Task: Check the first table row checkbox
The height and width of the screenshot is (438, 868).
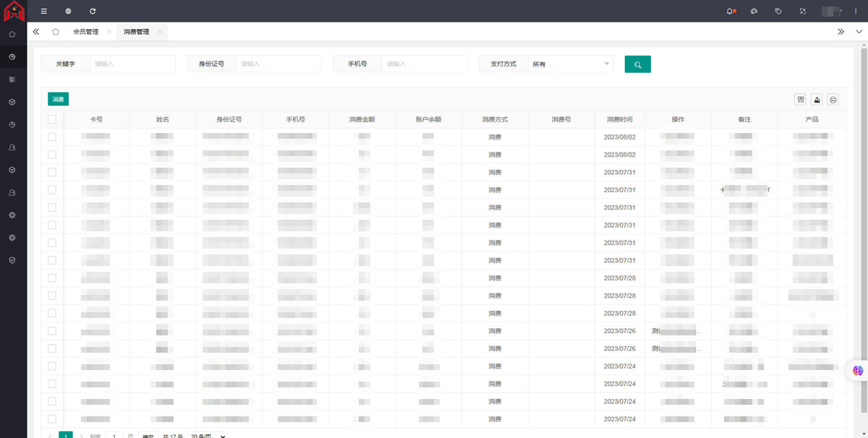Action: pos(52,137)
